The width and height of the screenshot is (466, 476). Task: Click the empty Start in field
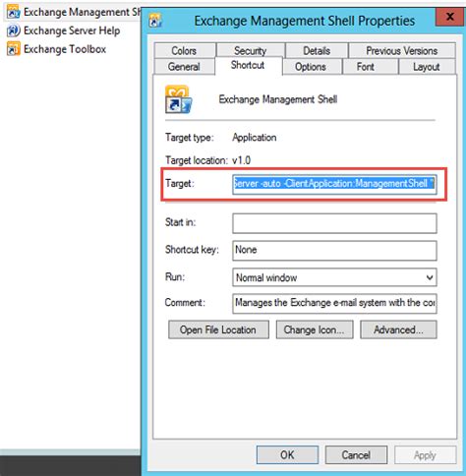tap(334, 223)
